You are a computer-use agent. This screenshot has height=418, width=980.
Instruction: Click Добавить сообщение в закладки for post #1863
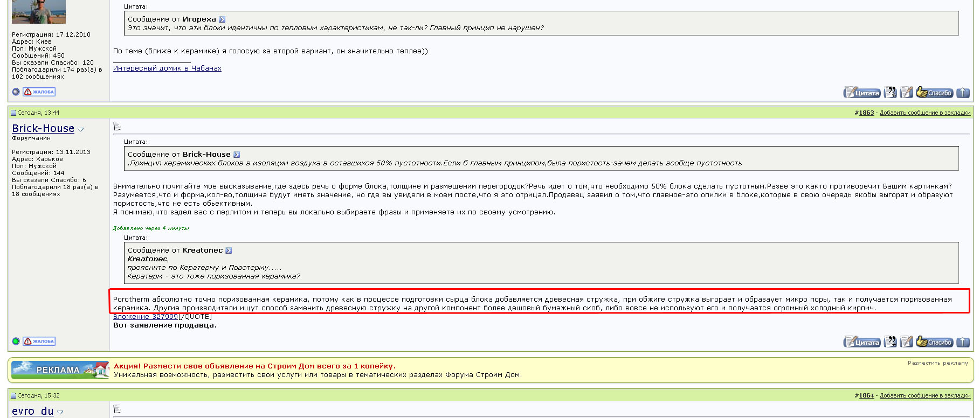pos(925,113)
